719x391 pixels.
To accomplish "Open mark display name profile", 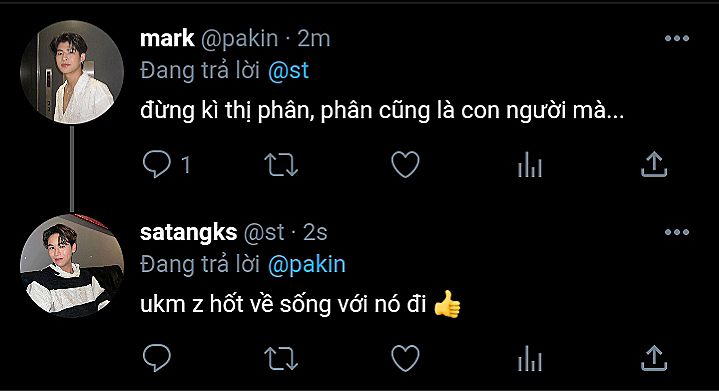I will (167, 38).
